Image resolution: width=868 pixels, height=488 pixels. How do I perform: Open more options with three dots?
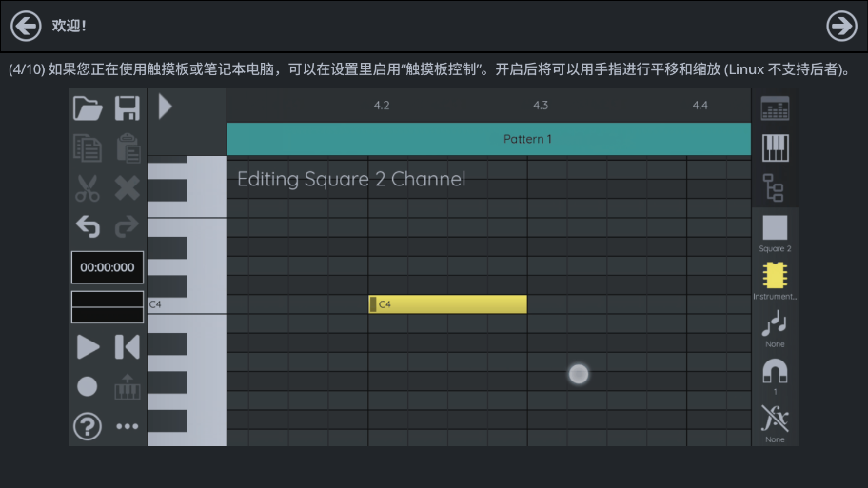coord(128,426)
